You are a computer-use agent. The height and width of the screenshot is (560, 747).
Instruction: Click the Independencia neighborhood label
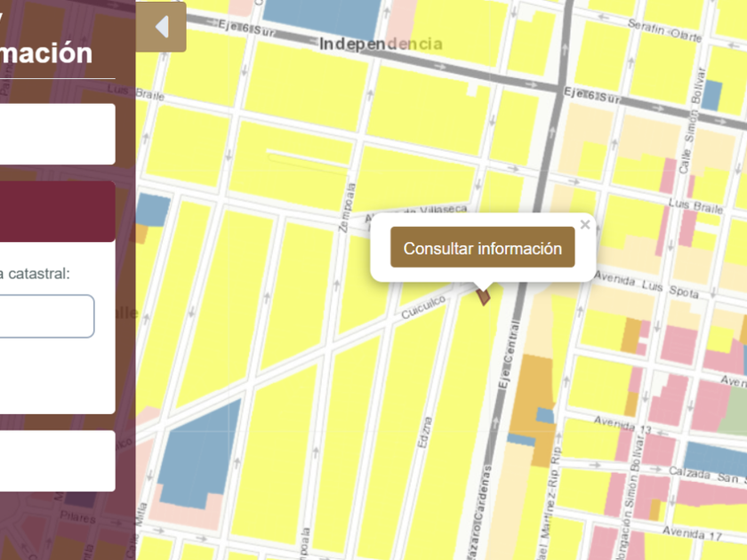(x=381, y=44)
